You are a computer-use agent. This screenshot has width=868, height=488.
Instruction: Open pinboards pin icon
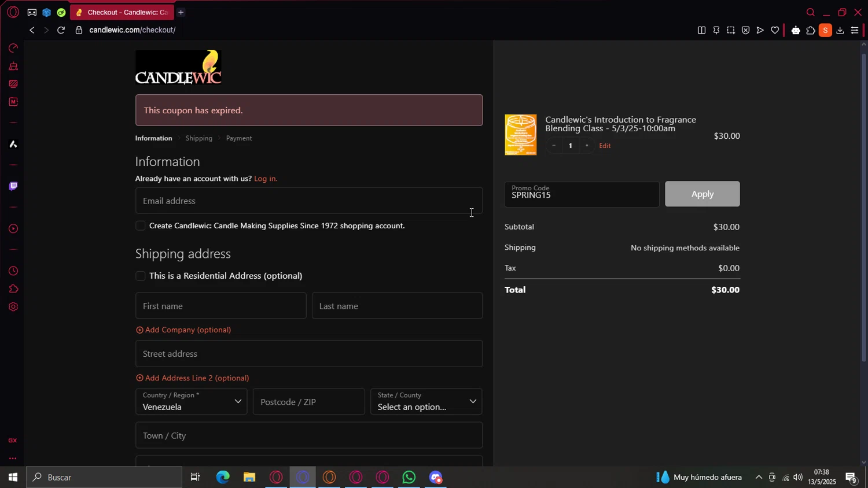pyautogui.click(x=716, y=30)
